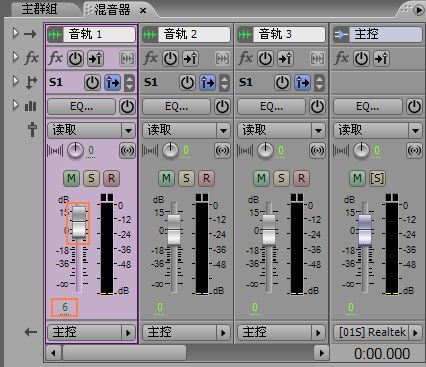Mute 音轨 1 with M button
Viewport: 426px width, 367px height.
pos(71,178)
